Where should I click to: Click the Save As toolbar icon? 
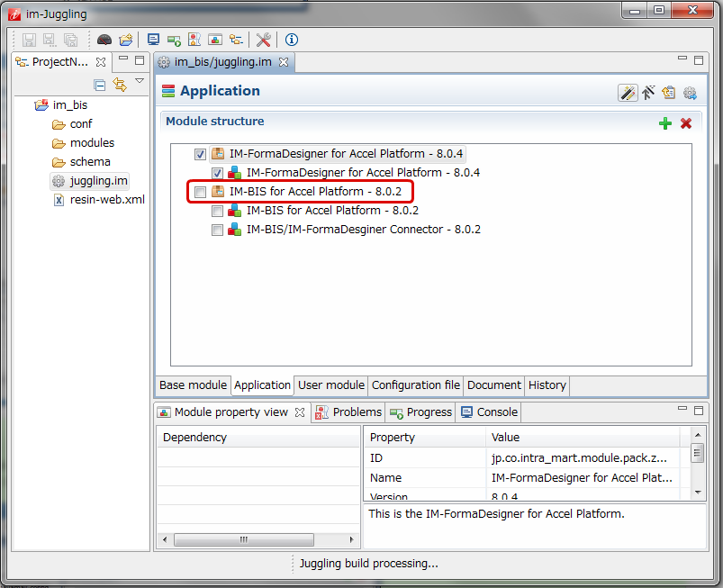coord(50,41)
